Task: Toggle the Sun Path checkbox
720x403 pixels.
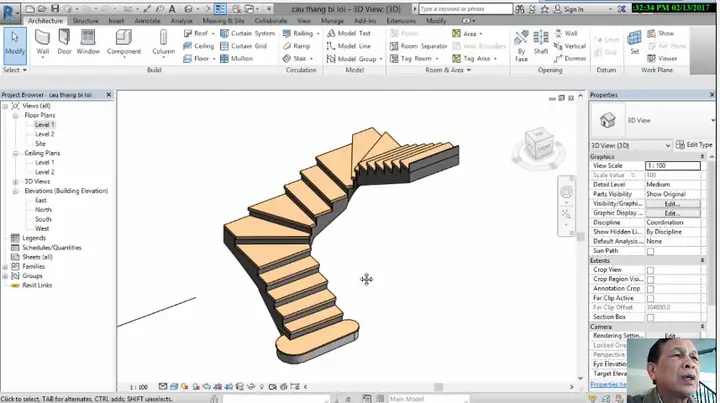Action: [x=650, y=251]
